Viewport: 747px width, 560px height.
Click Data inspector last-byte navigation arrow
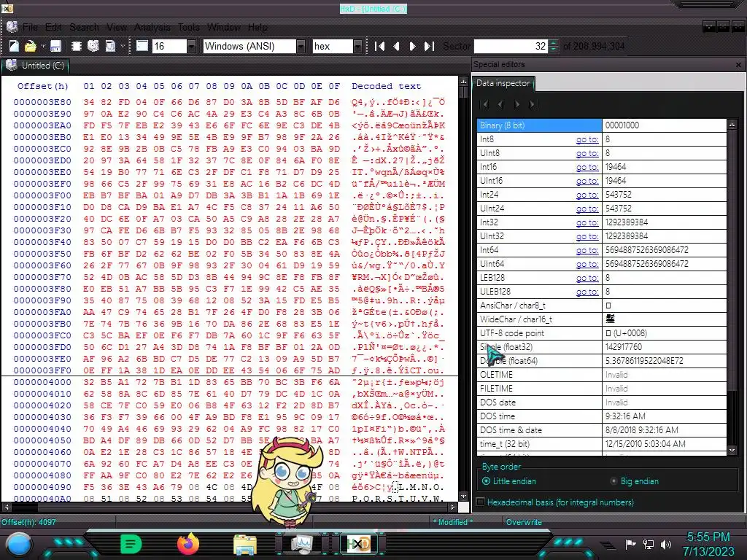coord(533,104)
